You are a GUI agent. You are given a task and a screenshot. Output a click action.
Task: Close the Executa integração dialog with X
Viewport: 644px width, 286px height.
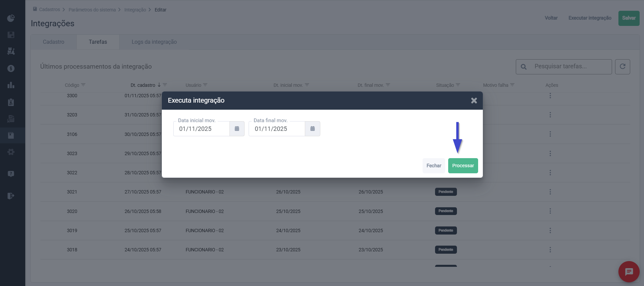[474, 100]
